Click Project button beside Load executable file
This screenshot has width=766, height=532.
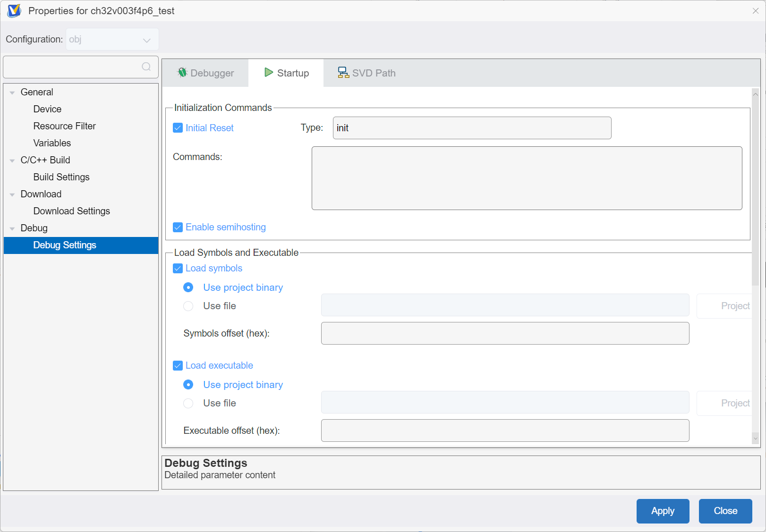(724, 403)
